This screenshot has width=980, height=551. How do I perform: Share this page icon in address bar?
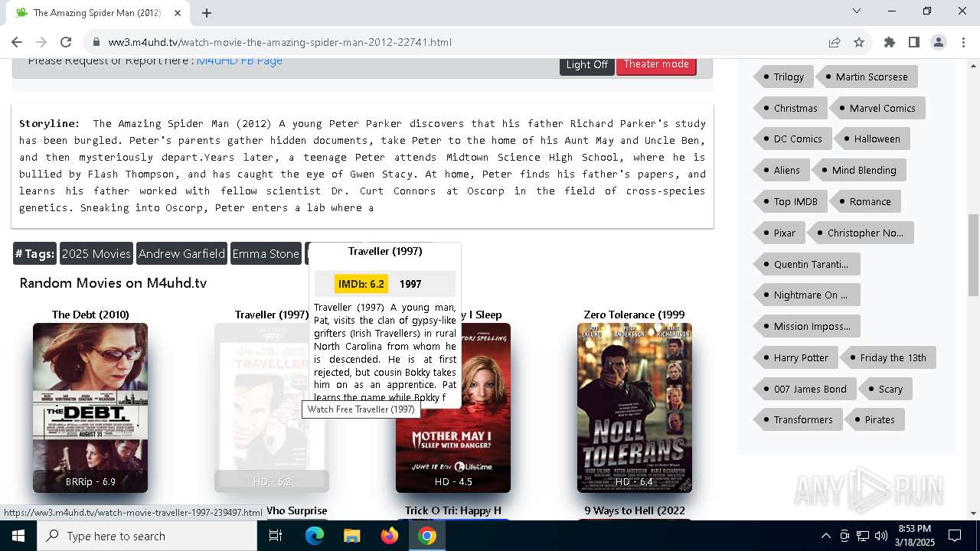pyautogui.click(x=835, y=42)
